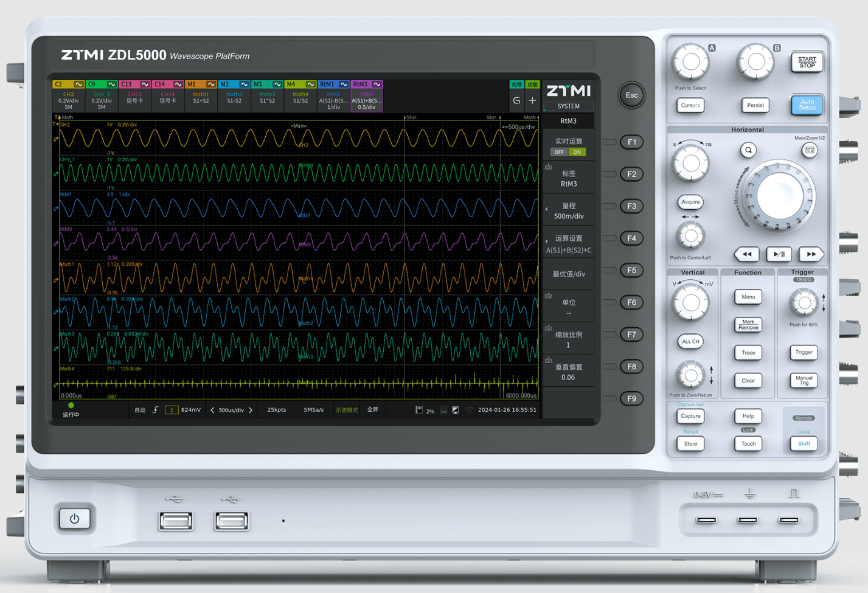This screenshot has width=868, height=593.
Task: Tap the C14 channel wave icon
Action: point(178,84)
